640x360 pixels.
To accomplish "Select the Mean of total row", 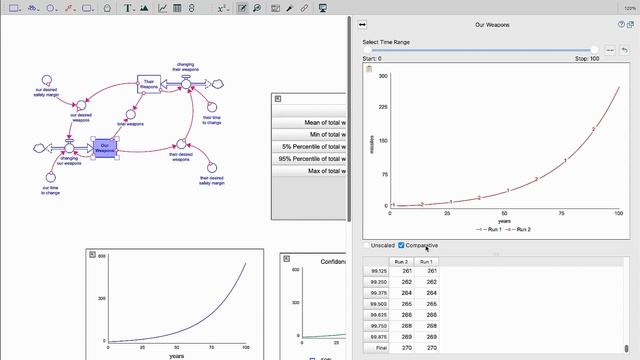I will 309,122.
